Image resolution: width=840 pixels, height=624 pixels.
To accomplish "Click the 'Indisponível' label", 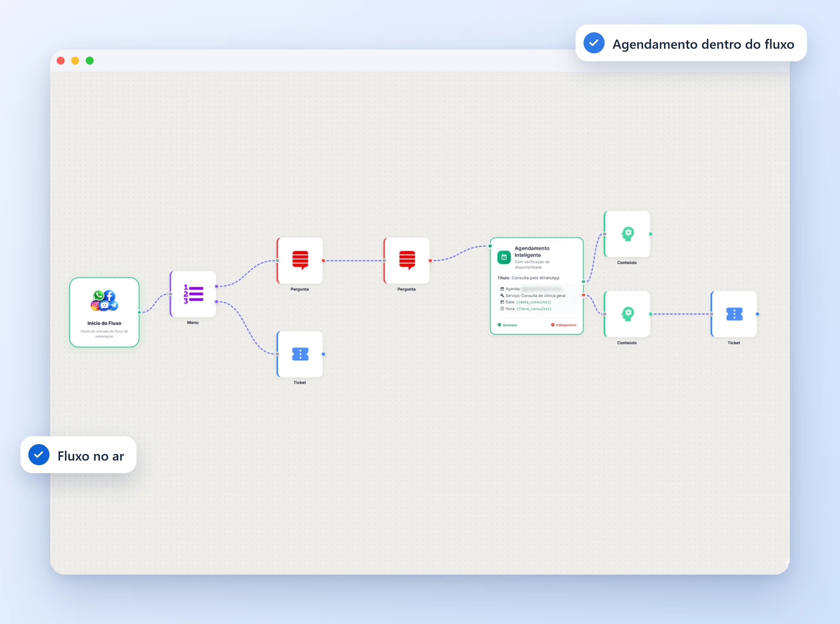I will point(566,325).
